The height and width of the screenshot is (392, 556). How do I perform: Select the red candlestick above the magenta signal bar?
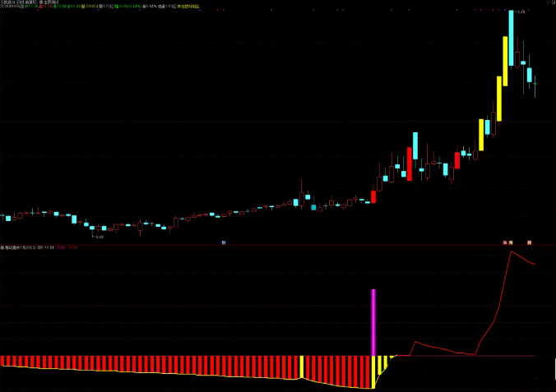tap(373, 196)
